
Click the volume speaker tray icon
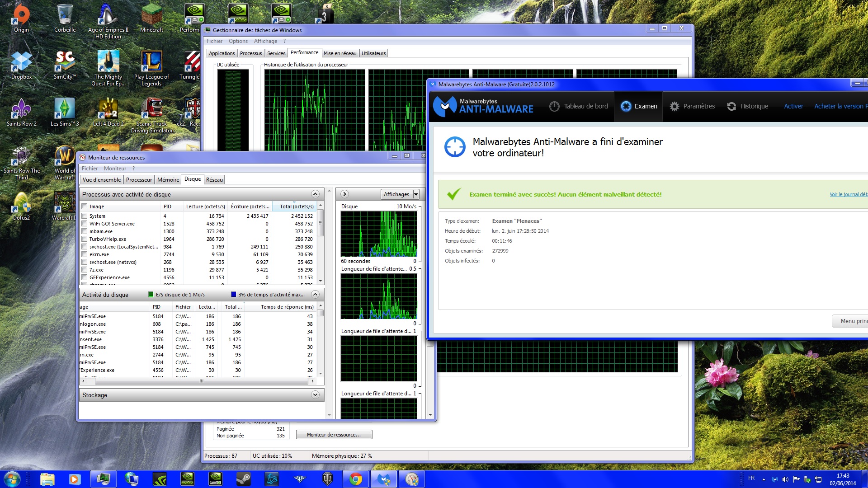tap(785, 479)
